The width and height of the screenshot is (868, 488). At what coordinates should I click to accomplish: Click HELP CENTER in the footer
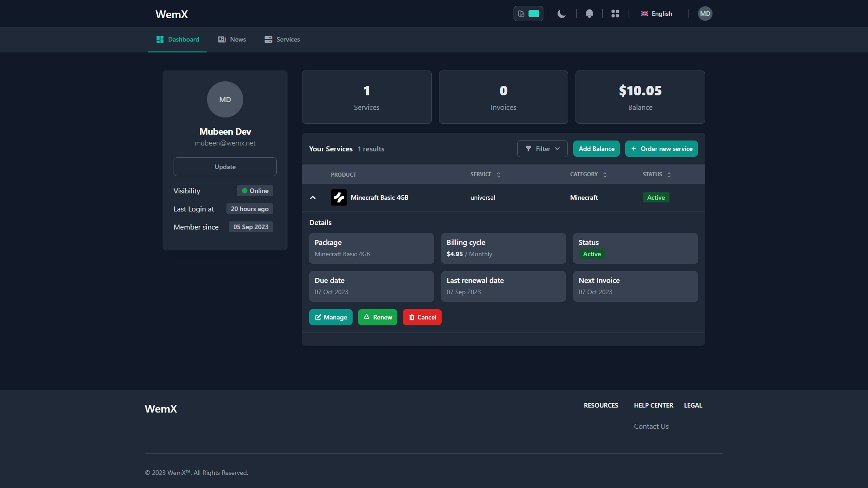point(653,405)
